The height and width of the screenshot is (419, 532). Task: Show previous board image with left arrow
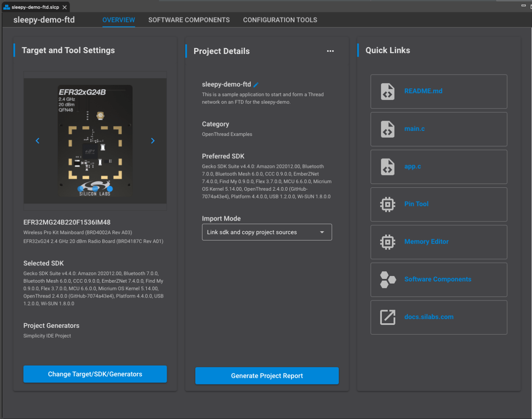38,141
